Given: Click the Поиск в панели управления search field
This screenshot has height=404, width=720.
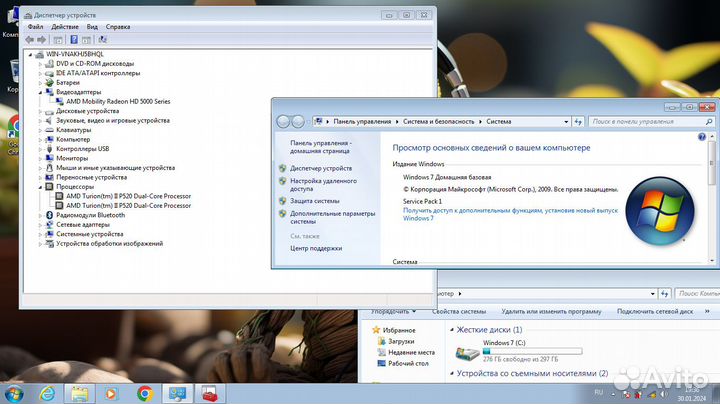Looking at the screenshot, I should click(651, 122).
